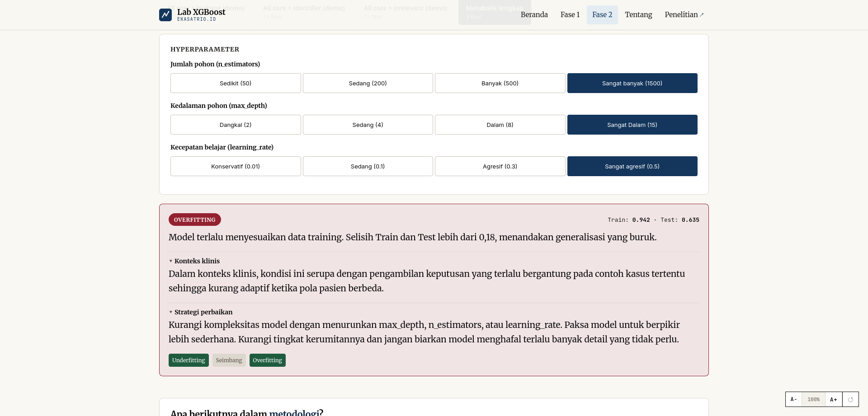Click the Underfitting preset button
The width and height of the screenshot is (868, 416).
189,360
